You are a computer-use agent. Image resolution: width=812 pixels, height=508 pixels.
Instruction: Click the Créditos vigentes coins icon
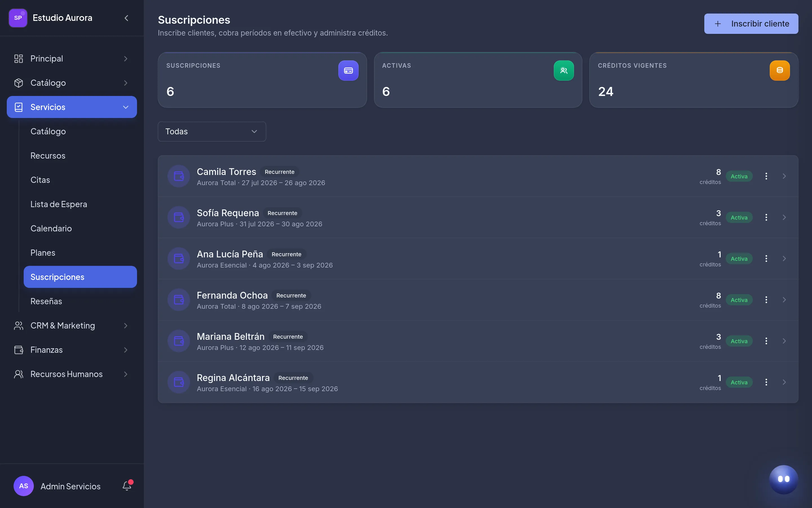point(780,71)
